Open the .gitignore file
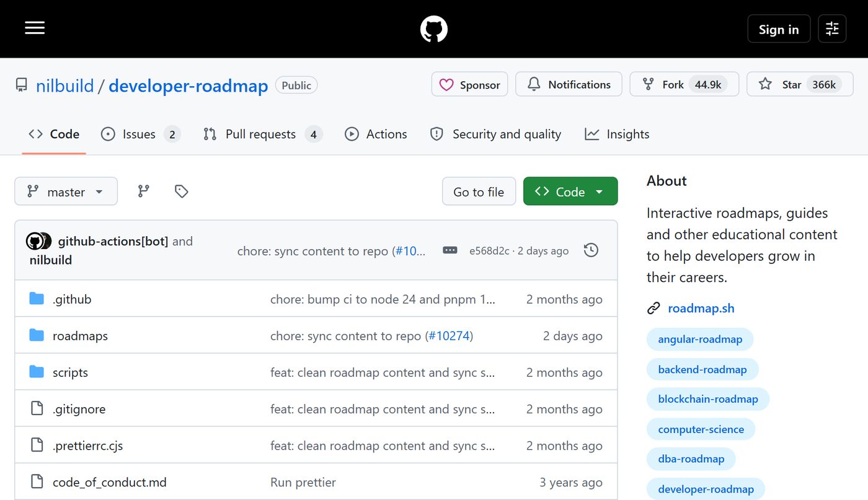 pos(79,409)
